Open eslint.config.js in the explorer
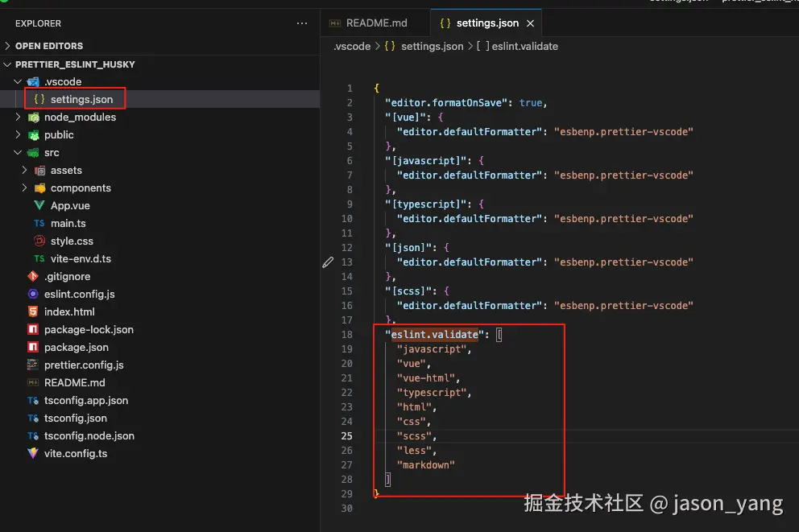 [x=80, y=294]
